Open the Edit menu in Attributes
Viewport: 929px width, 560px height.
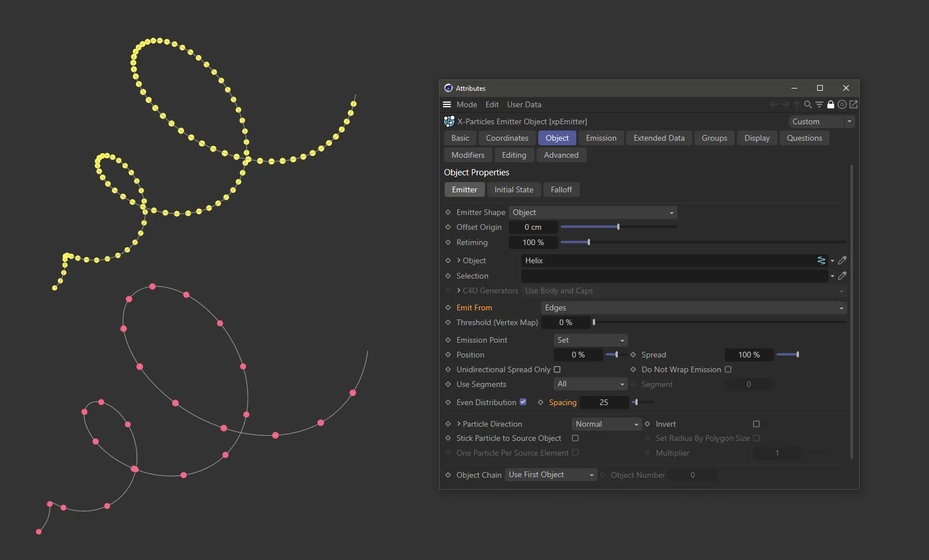coord(492,104)
